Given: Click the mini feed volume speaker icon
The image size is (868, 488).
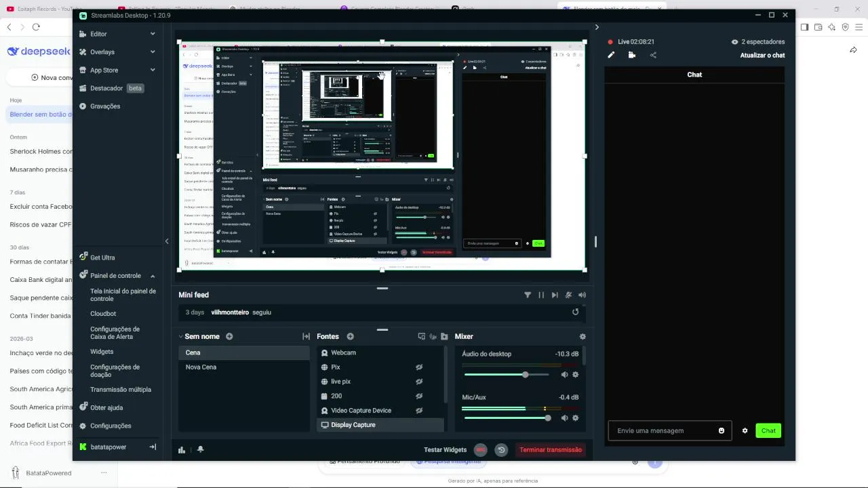Looking at the screenshot, I should point(582,295).
